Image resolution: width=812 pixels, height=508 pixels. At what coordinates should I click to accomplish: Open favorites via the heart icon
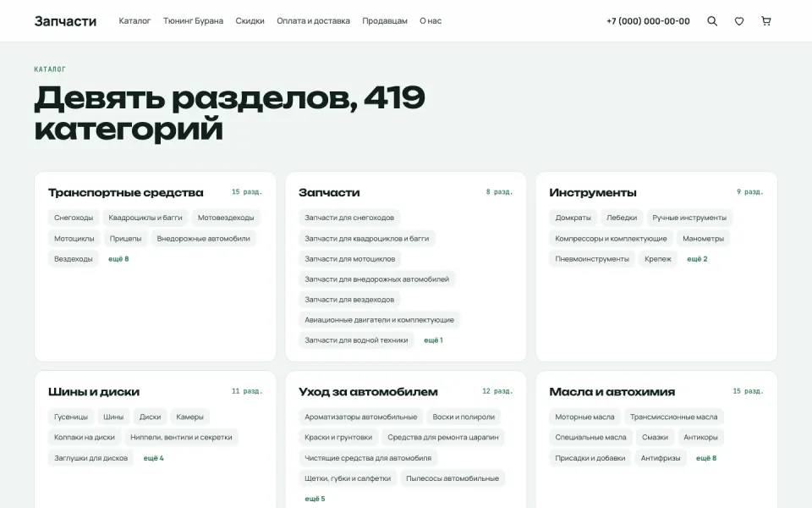click(x=739, y=21)
